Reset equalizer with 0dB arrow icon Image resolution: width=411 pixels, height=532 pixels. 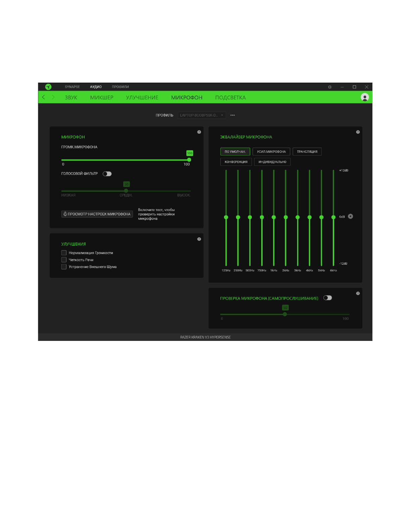(351, 216)
